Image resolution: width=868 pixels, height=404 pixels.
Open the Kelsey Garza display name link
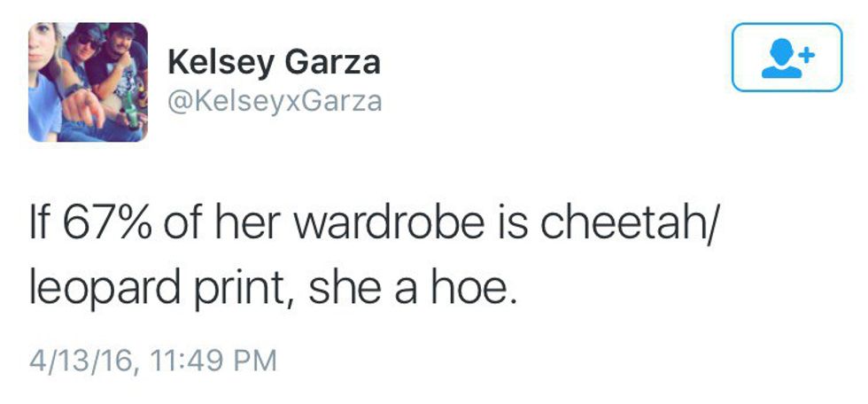click(274, 62)
